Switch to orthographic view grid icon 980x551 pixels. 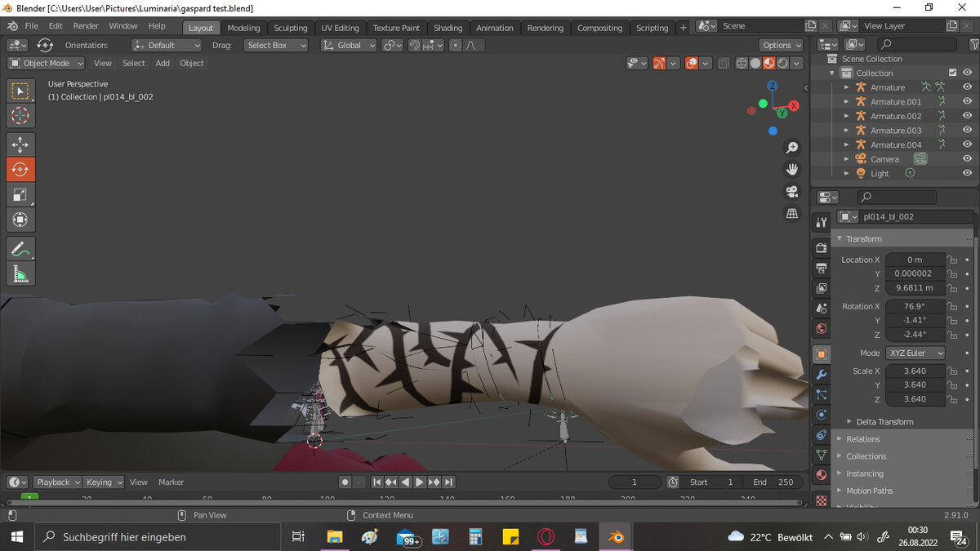tap(791, 213)
